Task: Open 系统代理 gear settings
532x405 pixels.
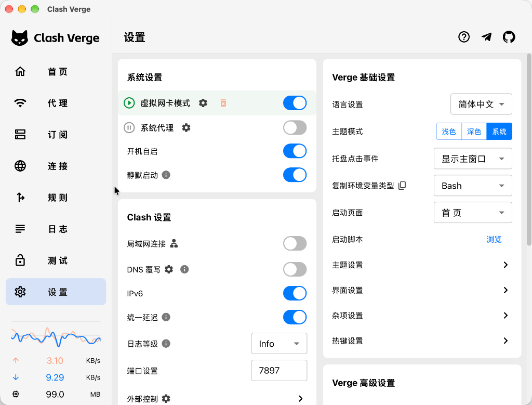Action: click(x=187, y=128)
